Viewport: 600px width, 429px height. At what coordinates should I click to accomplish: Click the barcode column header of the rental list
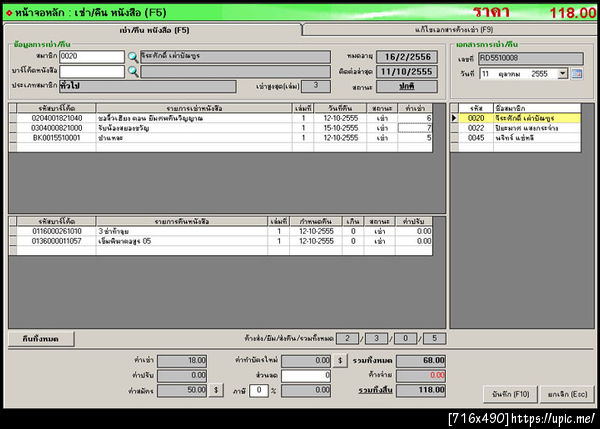click(56, 108)
